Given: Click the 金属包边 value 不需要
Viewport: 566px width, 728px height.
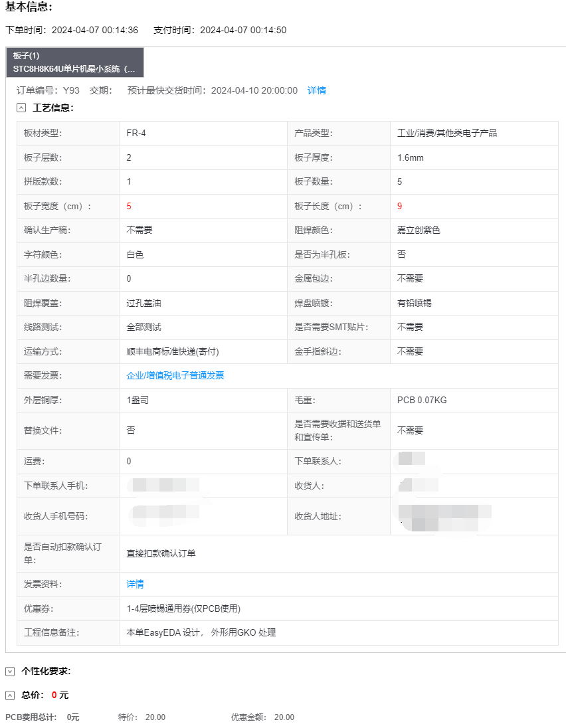Looking at the screenshot, I should [410, 278].
